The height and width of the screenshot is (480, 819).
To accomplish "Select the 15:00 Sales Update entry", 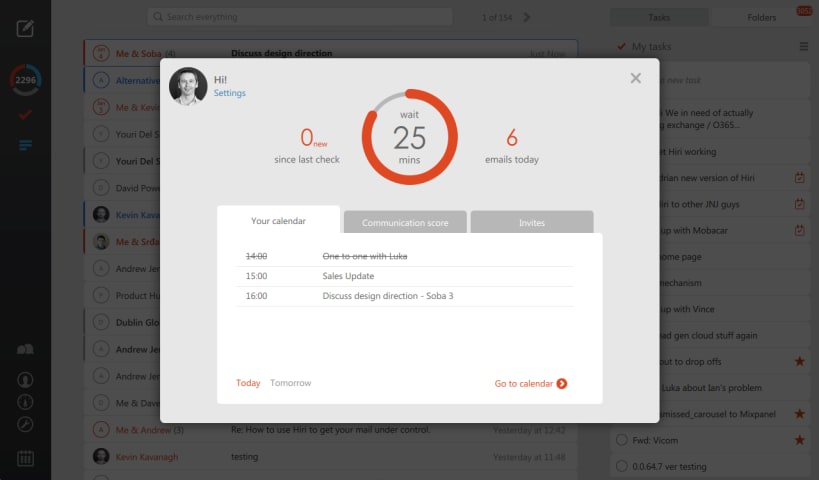I will [x=405, y=276].
